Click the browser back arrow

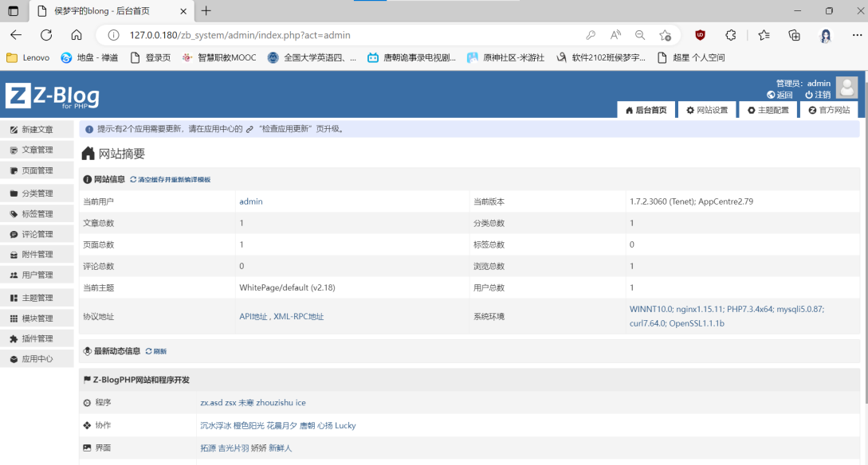(x=16, y=35)
